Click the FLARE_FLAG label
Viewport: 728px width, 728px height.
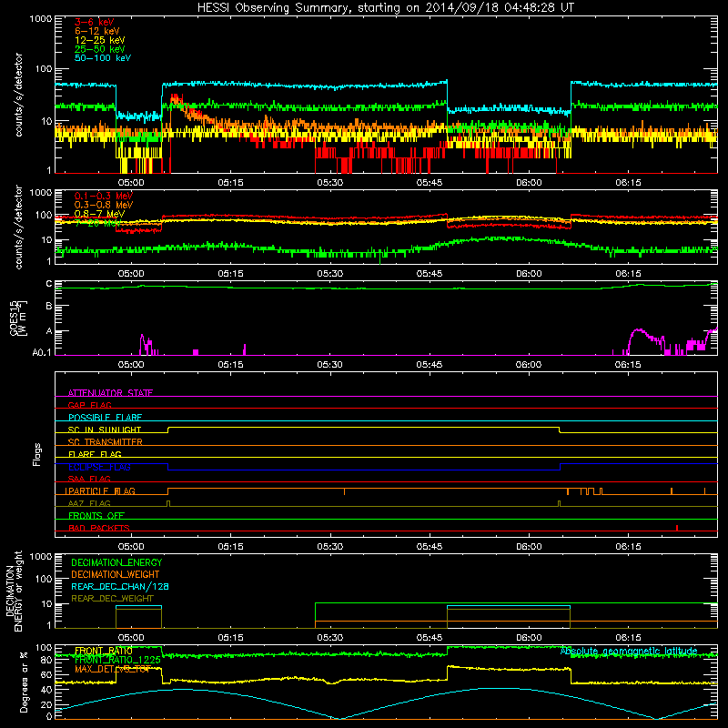tap(95, 454)
